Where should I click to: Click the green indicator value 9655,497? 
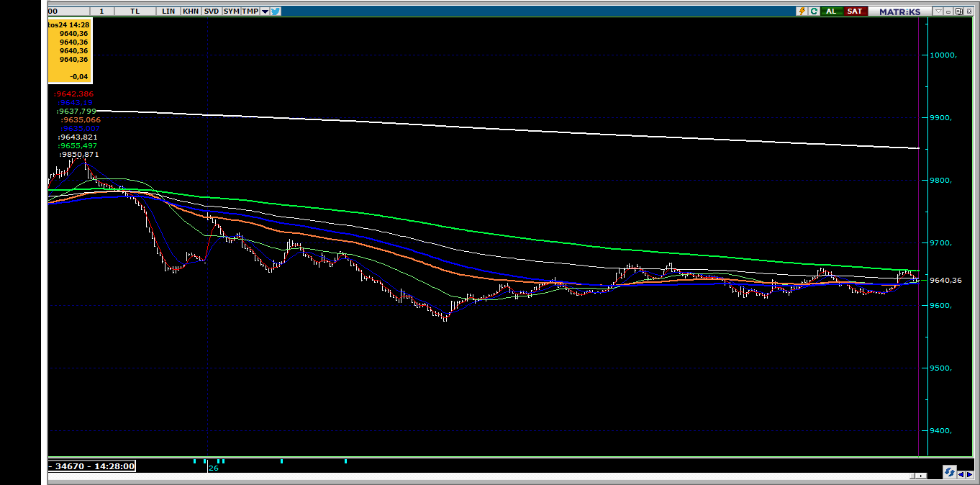click(78, 146)
